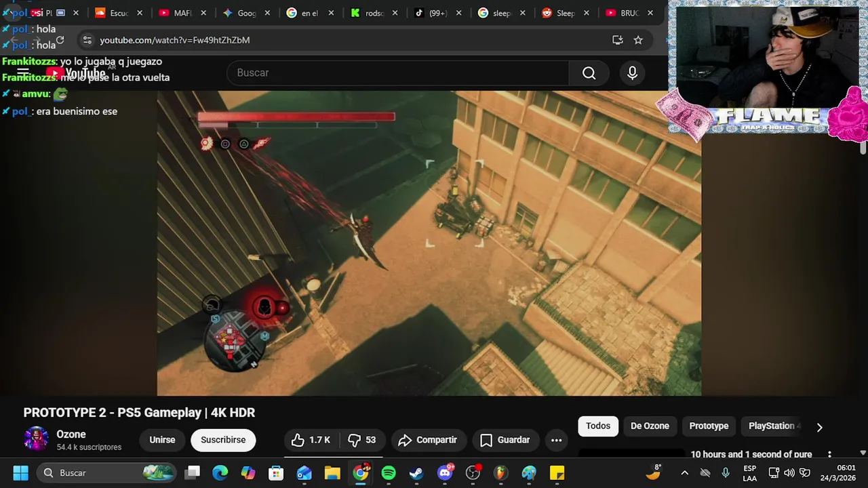Click the Prototype 2 video player
The height and width of the screenshot is (488, 868).
tap(429, 243)
